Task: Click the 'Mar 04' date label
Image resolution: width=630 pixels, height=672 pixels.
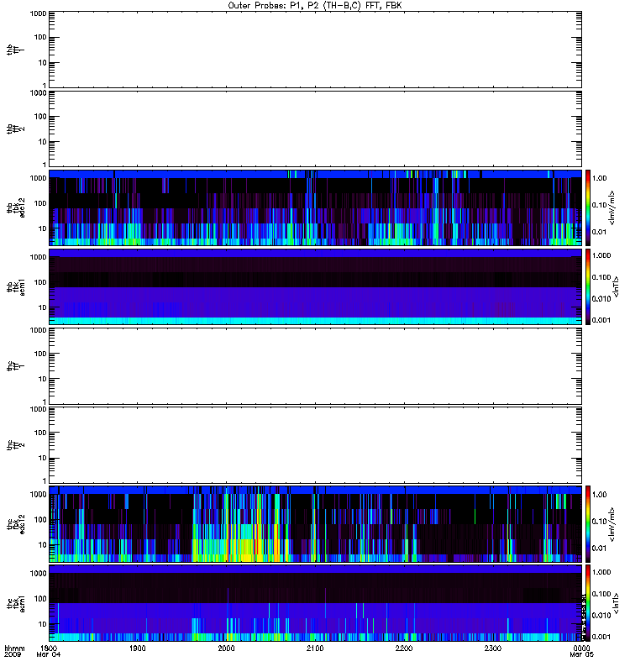Action: (x=49, y=654)
